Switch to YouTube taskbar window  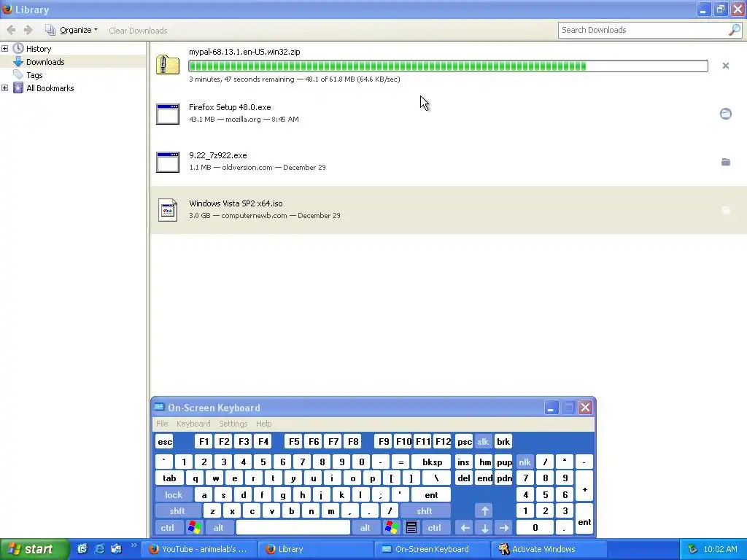coord(200,549)
